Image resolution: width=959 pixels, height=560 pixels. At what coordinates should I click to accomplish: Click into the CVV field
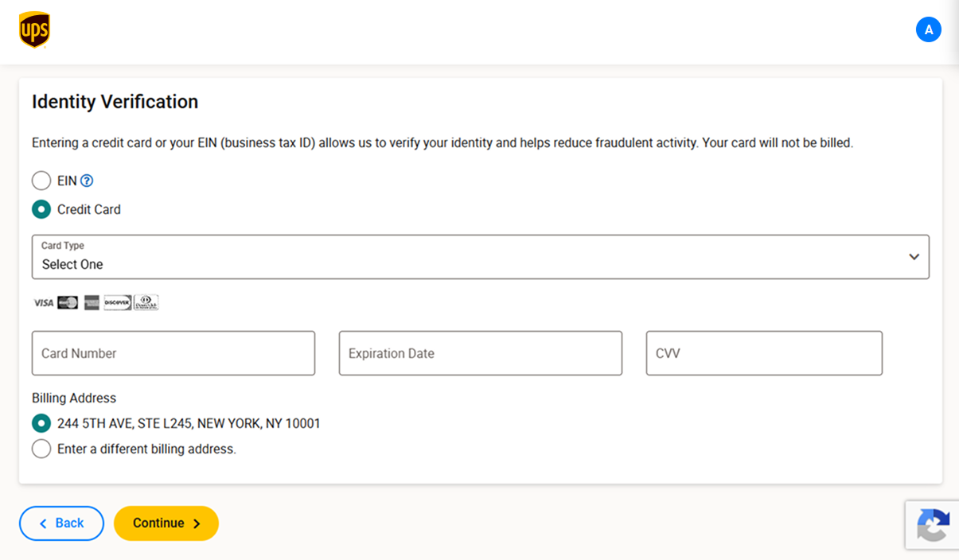coord(764,353)
